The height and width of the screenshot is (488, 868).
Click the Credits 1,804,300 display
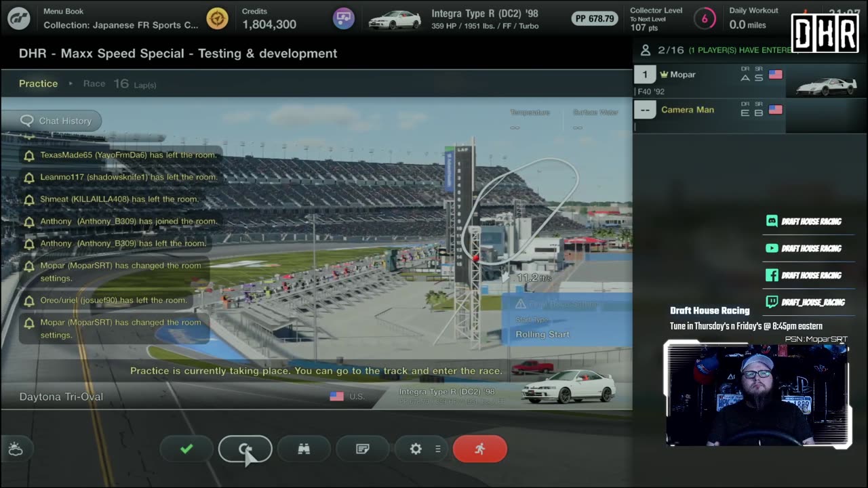tap(269, 19)
